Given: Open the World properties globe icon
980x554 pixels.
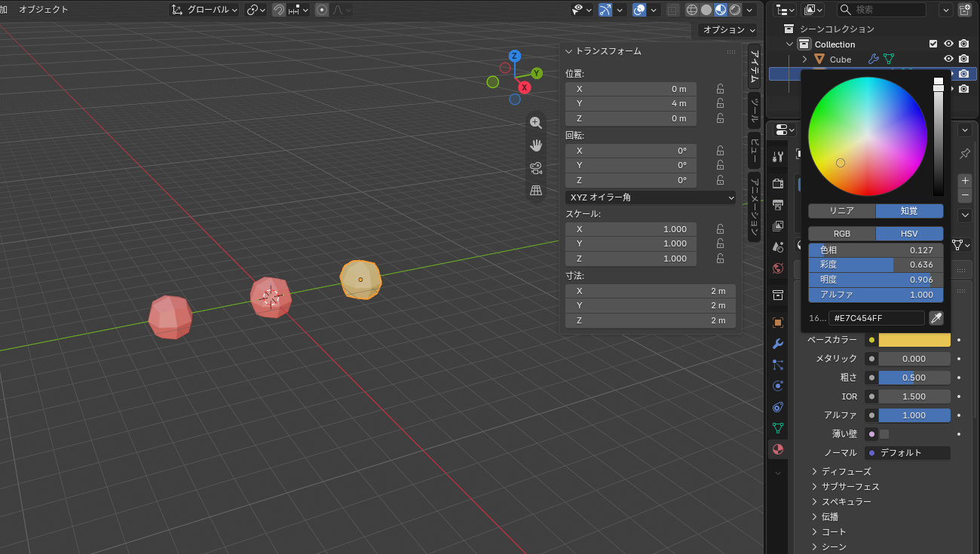Looking at the screenshot, I should pos(778,268).
